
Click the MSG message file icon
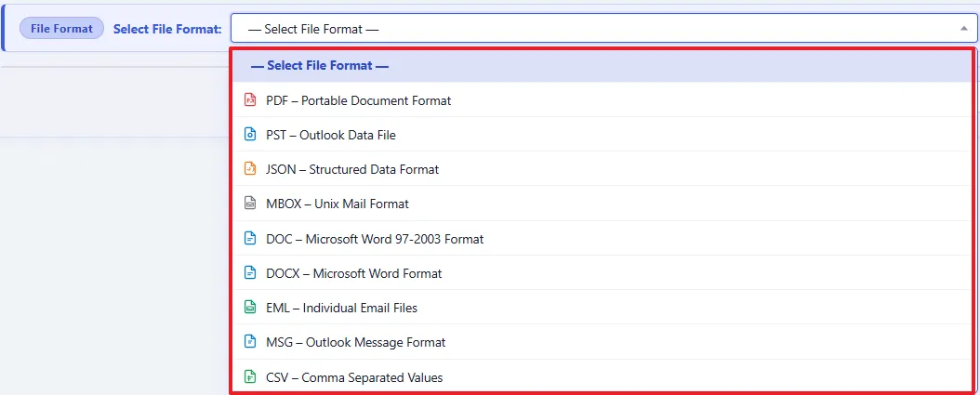point(250,342)
